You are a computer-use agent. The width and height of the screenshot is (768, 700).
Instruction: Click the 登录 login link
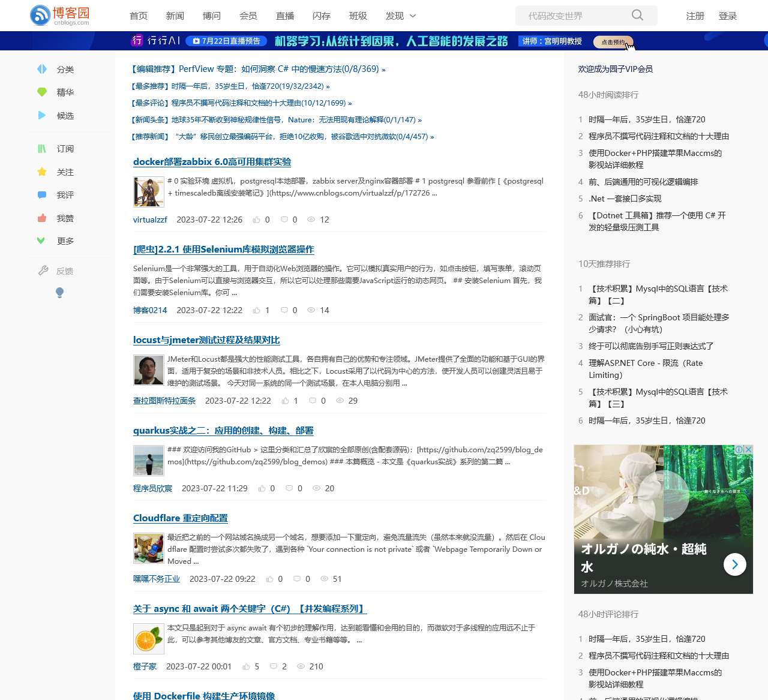(727, 16)
